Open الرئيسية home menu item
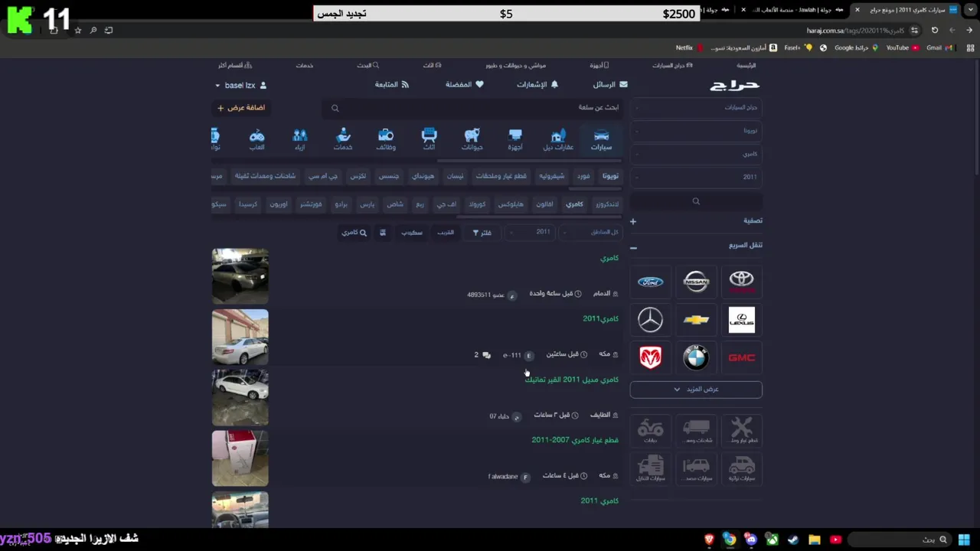980x551 pixels. point(746,66)
